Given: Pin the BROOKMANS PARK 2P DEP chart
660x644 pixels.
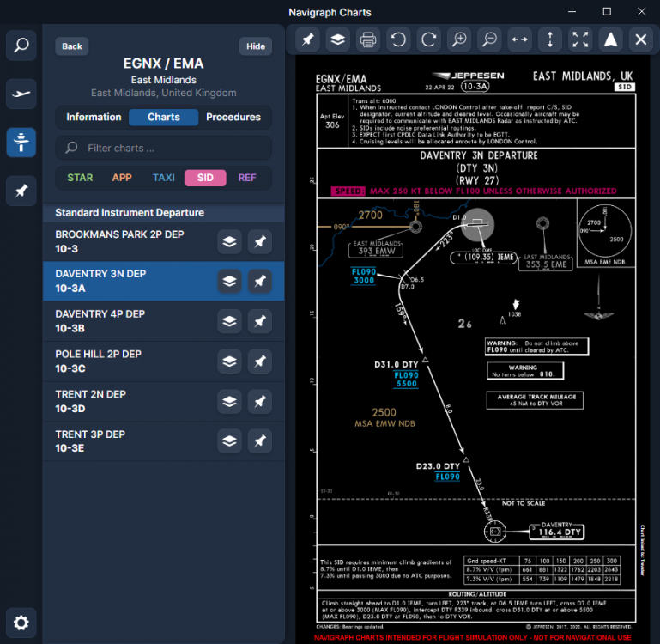Looking at the screenshot, I should tap(259, 242).
